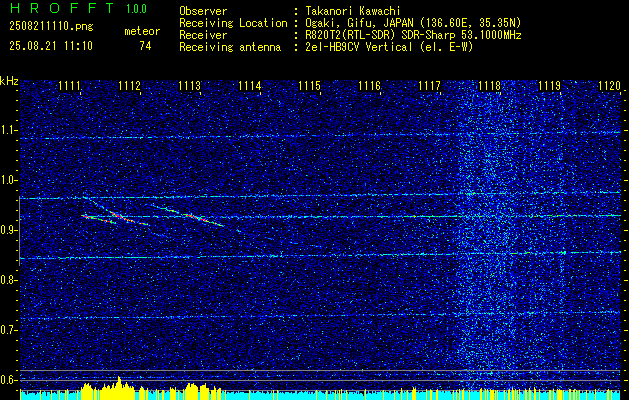Click the Receiving antenna field label
The width and height of the screenshot is (629, 400).
[230, 47]
